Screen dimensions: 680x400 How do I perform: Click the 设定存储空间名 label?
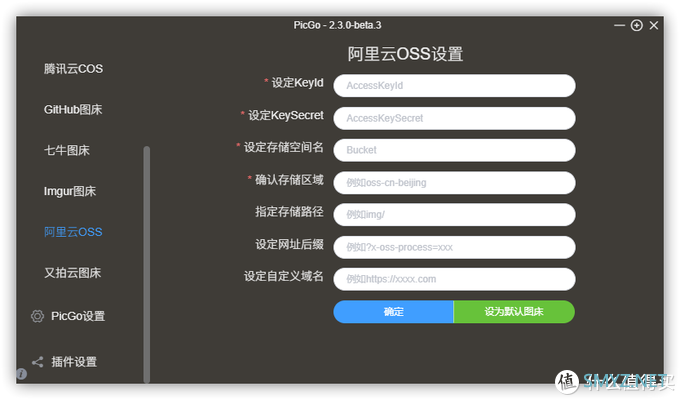click(x=283, y=147)
